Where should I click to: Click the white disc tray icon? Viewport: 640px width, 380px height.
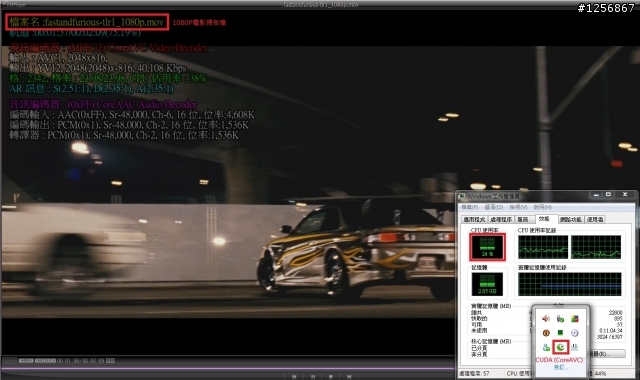[x=575, y=333]
